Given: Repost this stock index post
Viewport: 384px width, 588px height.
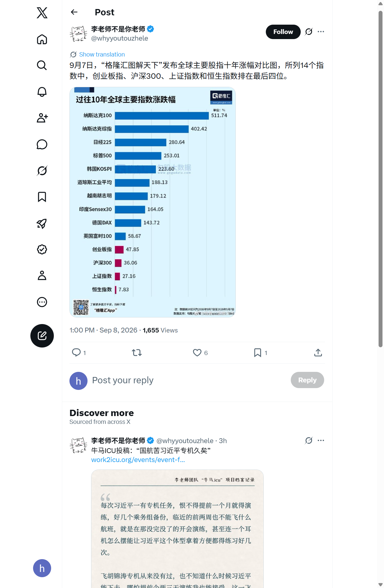Looking at the screenshot, I should pyautogui.click(x=137, y=353).
